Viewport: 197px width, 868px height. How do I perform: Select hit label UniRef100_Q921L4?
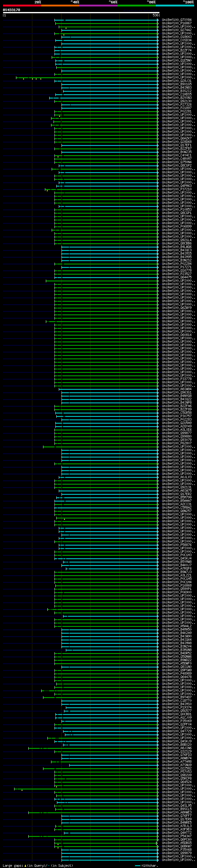(177, 240)
